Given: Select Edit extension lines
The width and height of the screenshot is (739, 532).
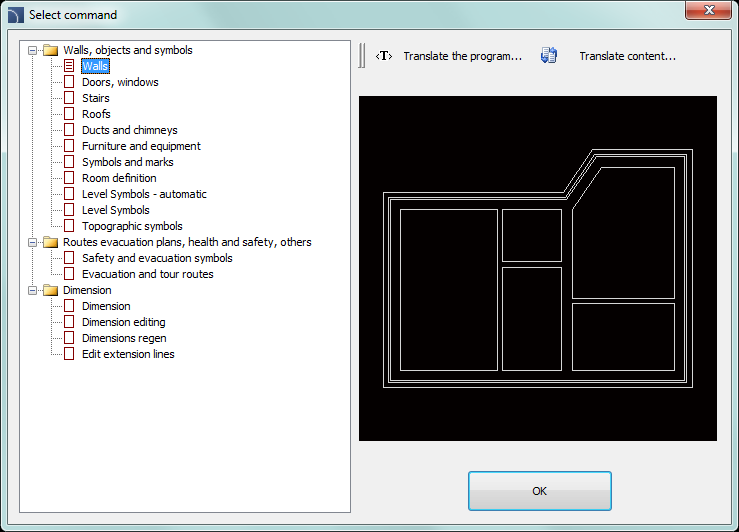Looking at the screenshot, I should click(x=128, y=354).
